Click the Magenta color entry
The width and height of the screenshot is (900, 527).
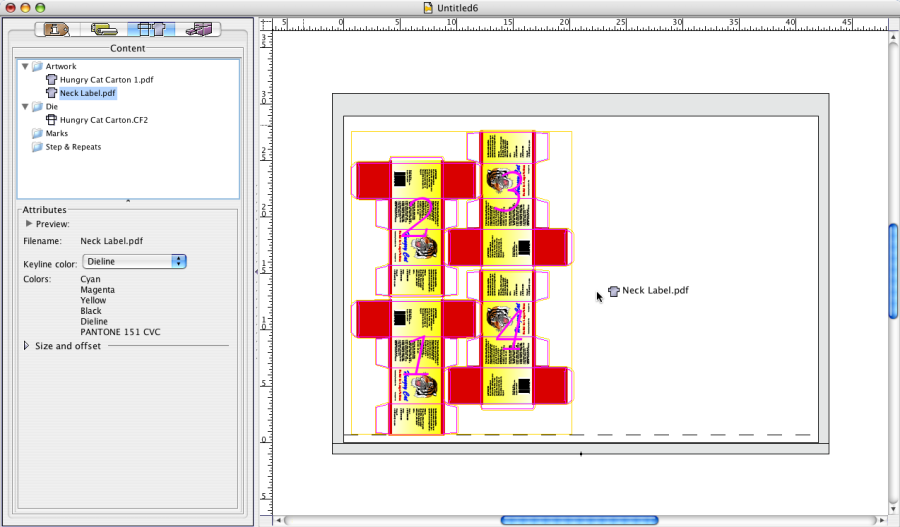[98, 290]
